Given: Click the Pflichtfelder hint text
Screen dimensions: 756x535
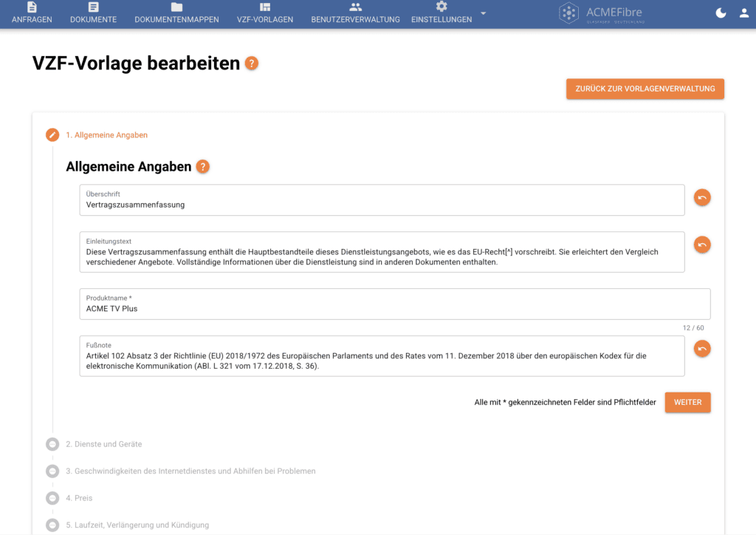Looking at the screenshot, I should tap(565, 402).
